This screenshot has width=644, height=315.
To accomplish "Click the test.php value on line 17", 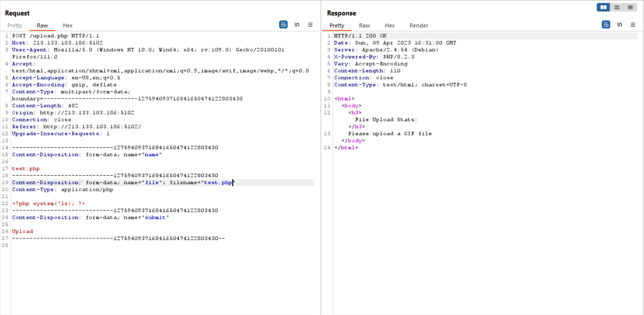I will pos(26,168).
